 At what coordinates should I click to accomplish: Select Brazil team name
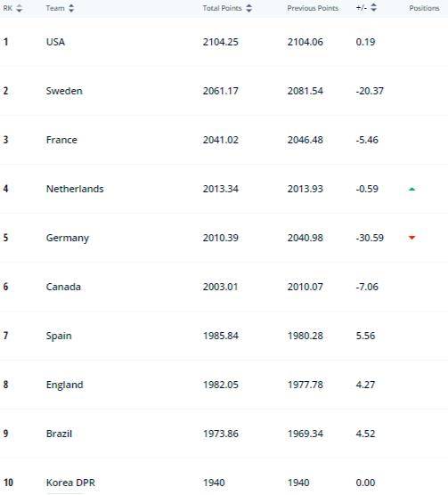click(x=59, y=434)
